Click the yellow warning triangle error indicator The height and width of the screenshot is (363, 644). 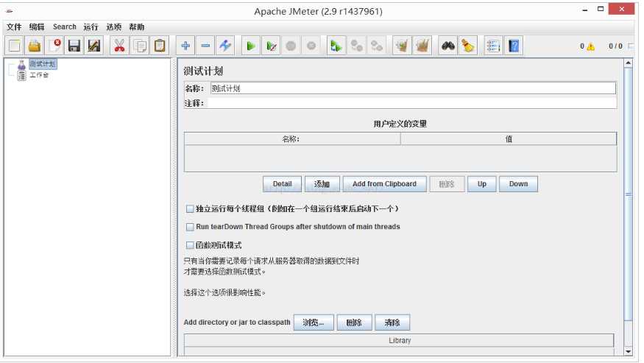tap(590, 46)
